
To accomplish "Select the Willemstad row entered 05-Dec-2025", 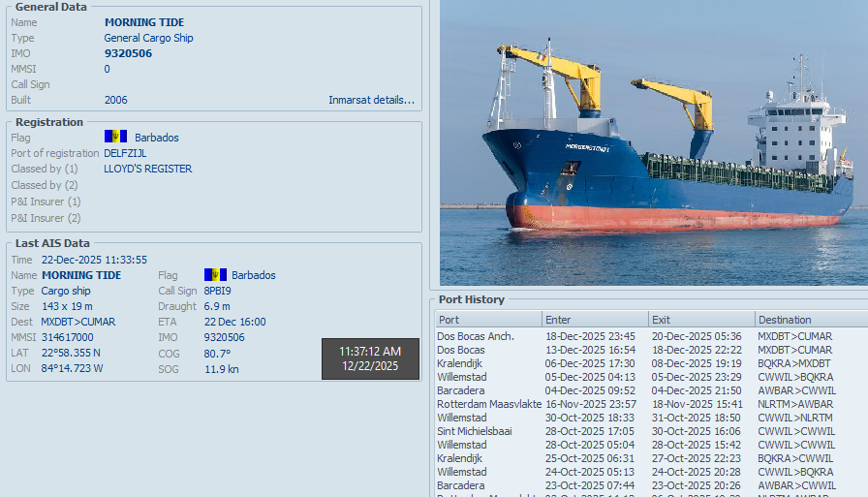I will [x=652, y=377].
